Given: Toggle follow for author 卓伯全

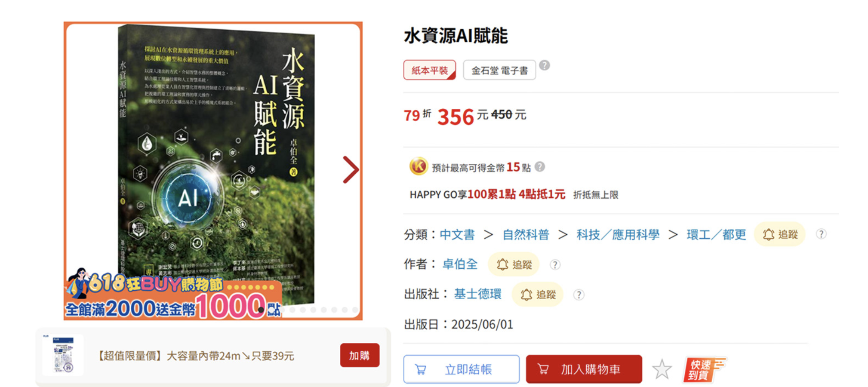Looking at the screenshot, I should tap(514, 264).
